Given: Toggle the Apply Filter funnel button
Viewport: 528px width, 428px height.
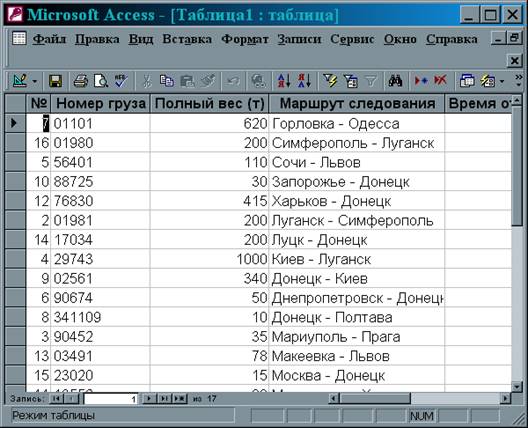Looking at the screenshot, I should tap(371, 81).
